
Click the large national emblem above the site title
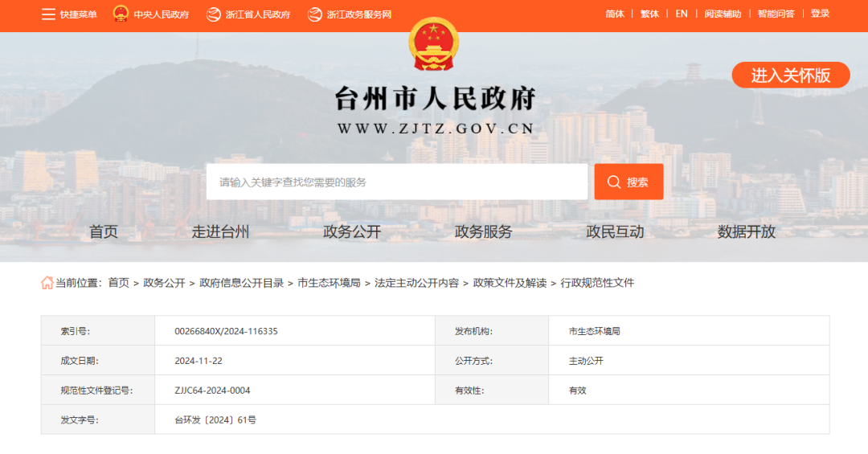[x=434, y=45]
